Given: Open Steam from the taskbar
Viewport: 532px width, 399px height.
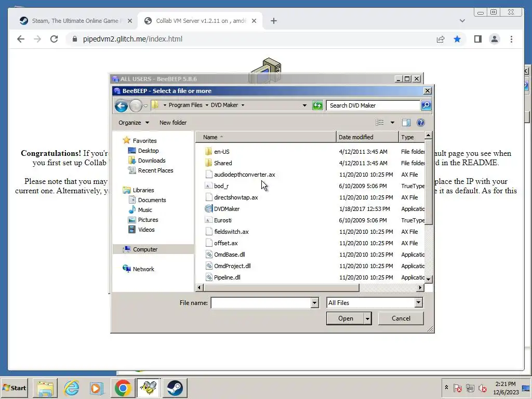Looking at the screenshot, I should pyautogui.click(x=175, y=388).
